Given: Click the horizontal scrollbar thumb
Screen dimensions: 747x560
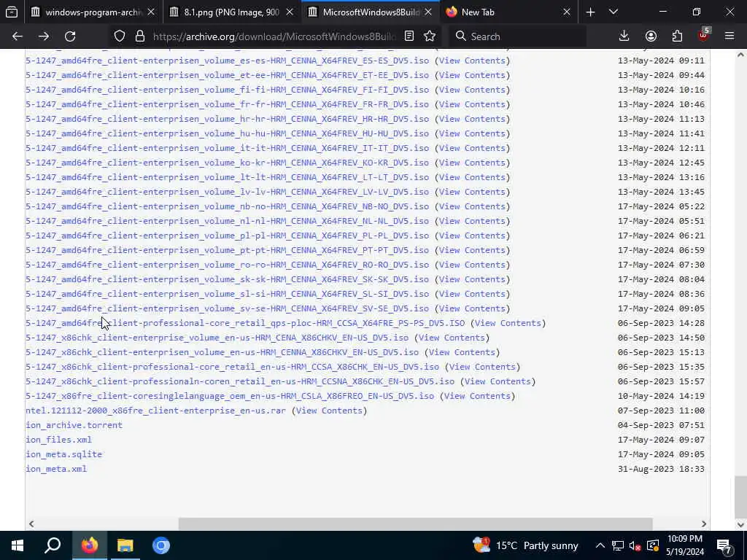Looking at the screenshot, I should 415,524.
